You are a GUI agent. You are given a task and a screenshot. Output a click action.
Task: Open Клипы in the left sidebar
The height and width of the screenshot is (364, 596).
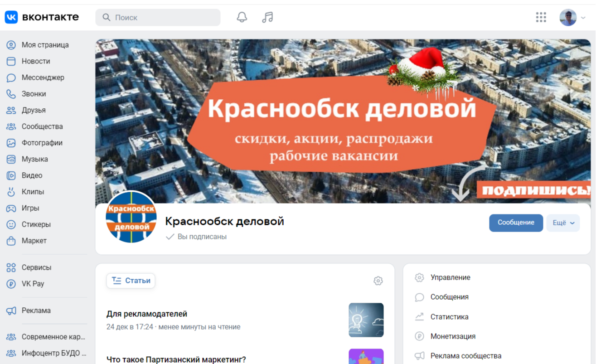pos(33,192)
